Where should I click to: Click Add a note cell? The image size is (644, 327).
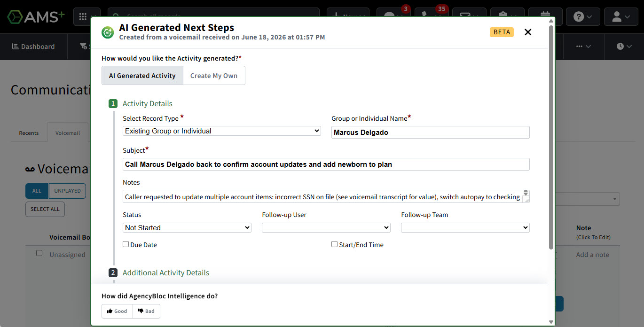[x=593, y=255]
